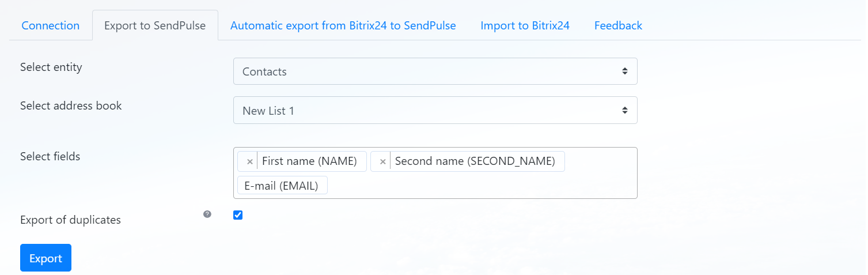Screen dimensions: 868x275
Task: Click the Second name (SECOND_NAME) tag label
Action: point(475,161)
